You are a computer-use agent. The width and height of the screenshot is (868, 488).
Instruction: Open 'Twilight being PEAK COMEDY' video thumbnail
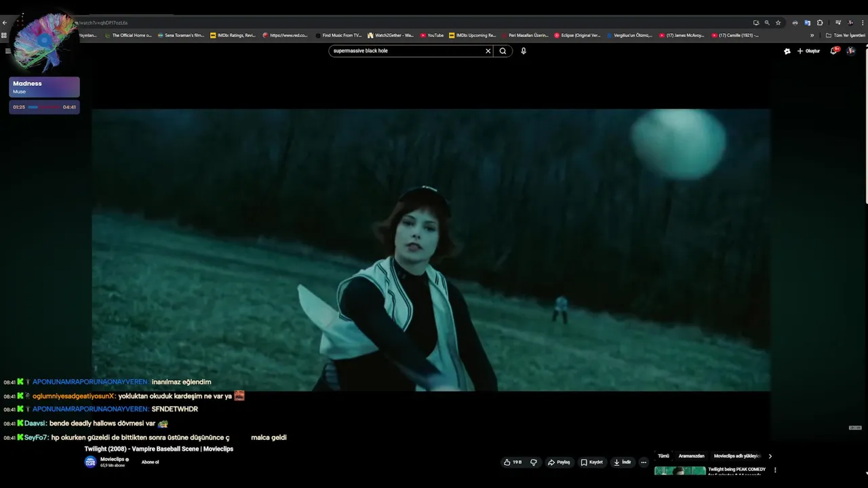(x=679, y=470)
